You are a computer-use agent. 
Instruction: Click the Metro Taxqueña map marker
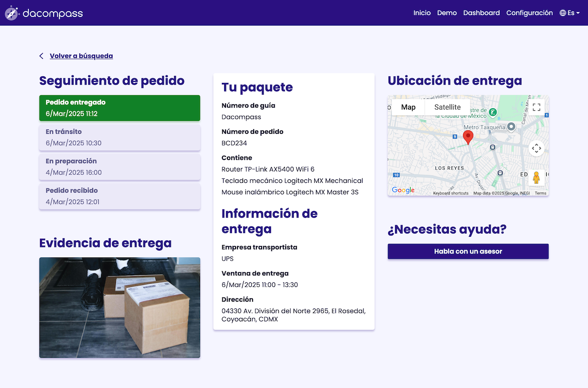pos(510,126)
